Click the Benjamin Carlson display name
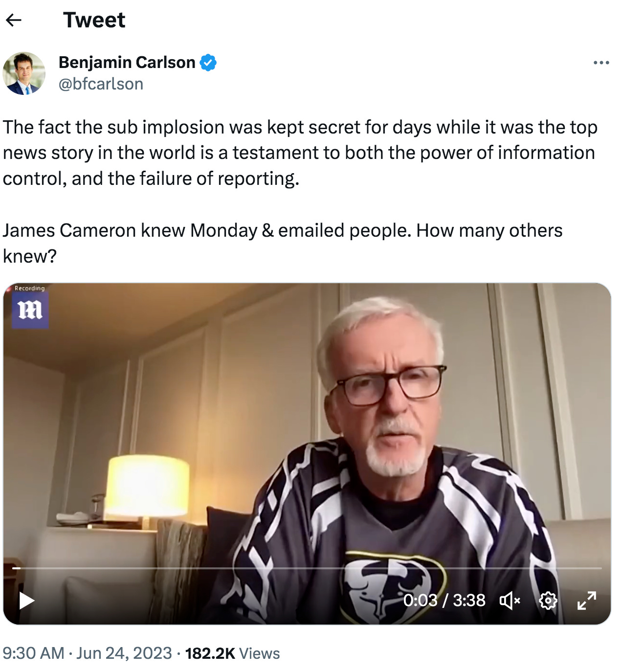 coord(127,63)
